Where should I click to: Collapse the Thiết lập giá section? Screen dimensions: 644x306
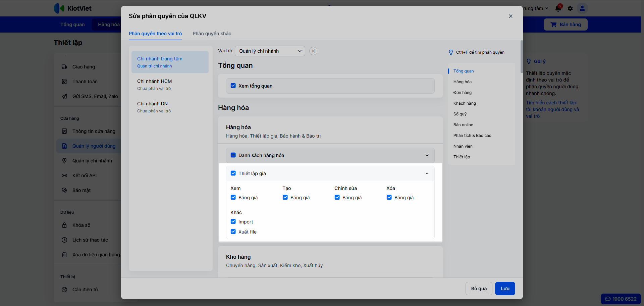(427, 173)
